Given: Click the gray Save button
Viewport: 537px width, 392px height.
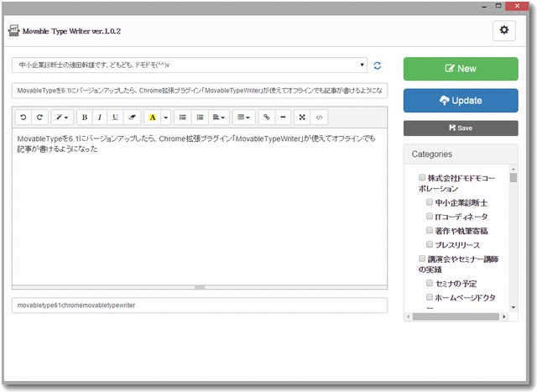Looking at the screenshot, I should pos(461,128).
